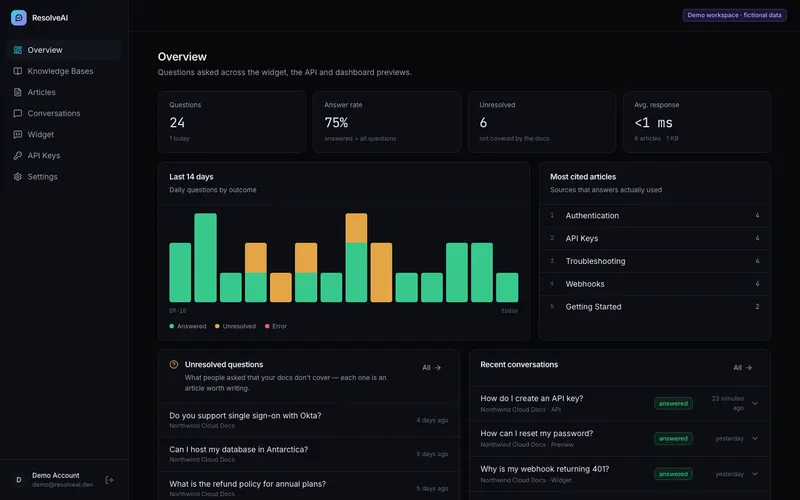Select the Widget menu item
Screen dimensions: 800x500
tap(64, 135)
